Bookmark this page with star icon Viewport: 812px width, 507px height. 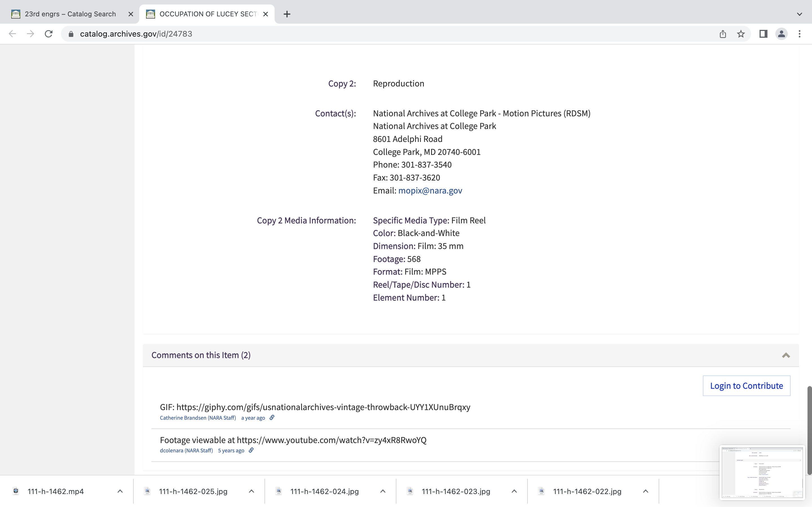(x=741, y=34)
